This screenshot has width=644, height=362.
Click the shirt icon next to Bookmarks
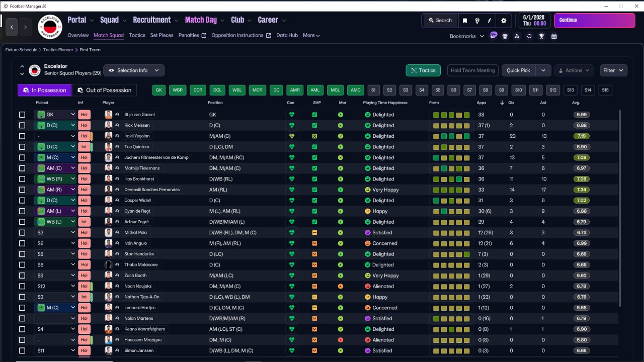[x=505, y=36]
